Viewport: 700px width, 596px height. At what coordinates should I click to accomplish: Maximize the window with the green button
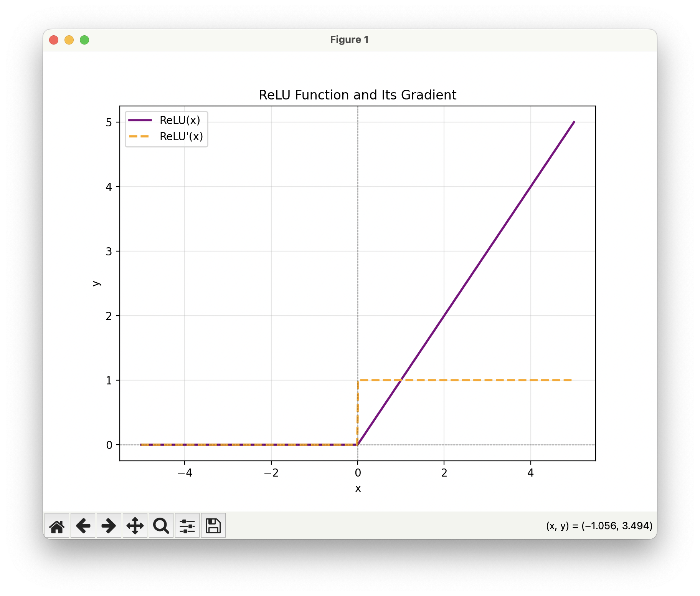pos(84,40)
